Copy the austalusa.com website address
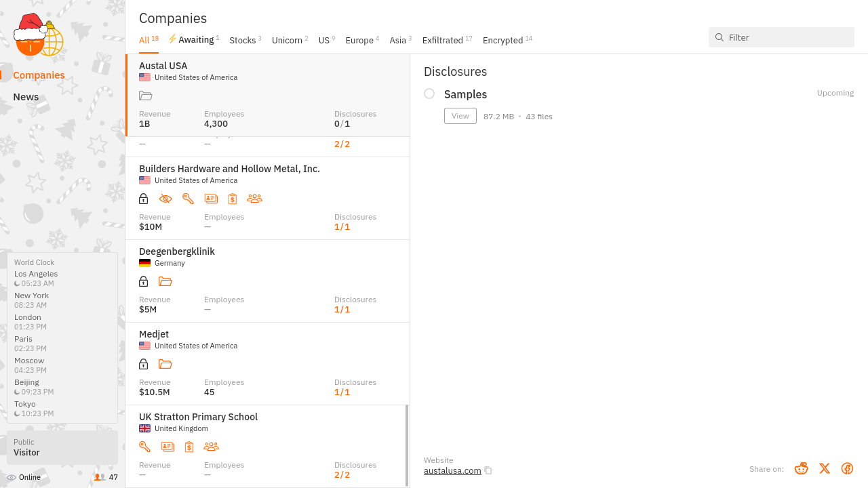The width and height of the screenshot is (868, 488). coord(488,470)
